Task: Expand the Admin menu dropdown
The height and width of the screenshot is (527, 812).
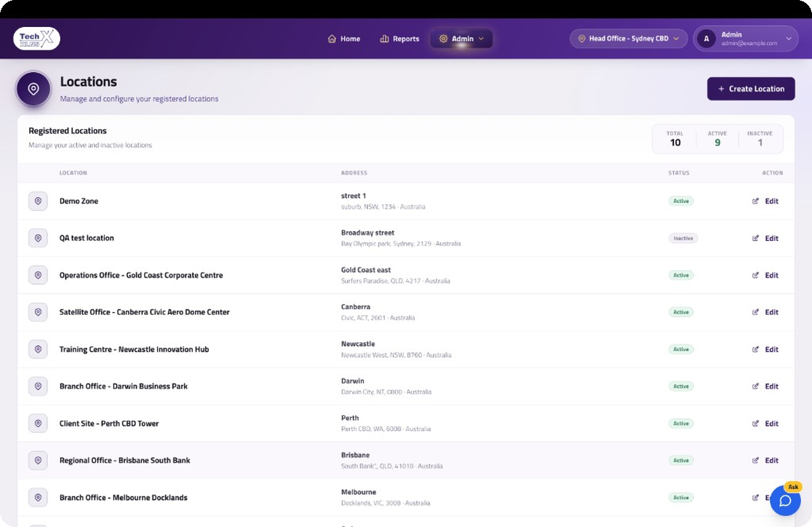Action: click(461, 39)
